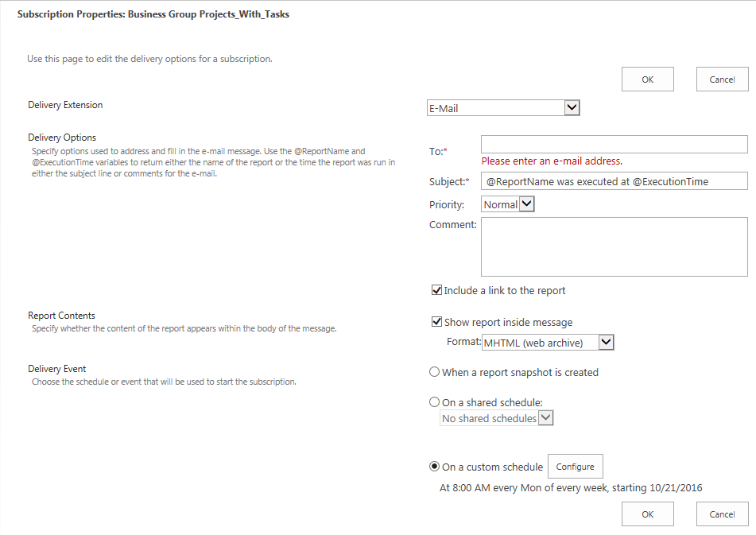The image size is (756, 535).
Task: Open the Delivery Extension E-Mail dropdown
Action: point(503,108)
